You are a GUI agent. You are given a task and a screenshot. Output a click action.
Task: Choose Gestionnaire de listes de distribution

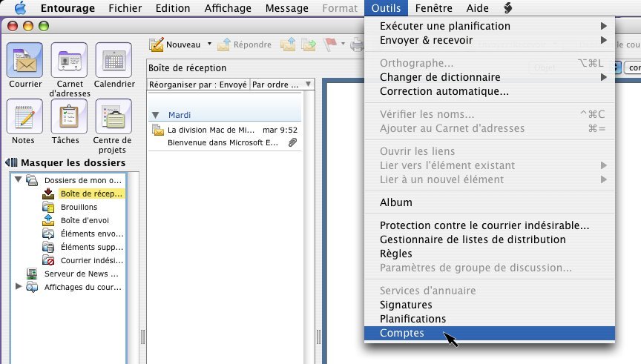pyautogui.click(x=490, y=239)
